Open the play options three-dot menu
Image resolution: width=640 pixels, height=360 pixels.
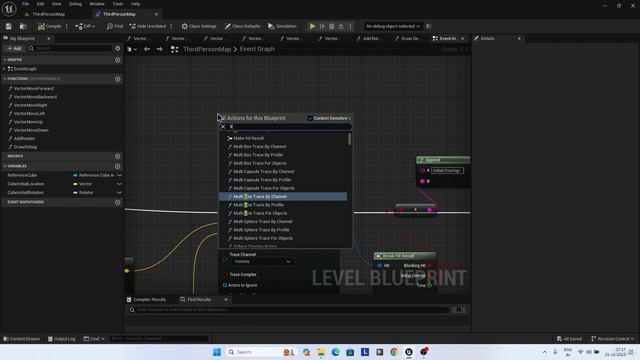[350, 26]
